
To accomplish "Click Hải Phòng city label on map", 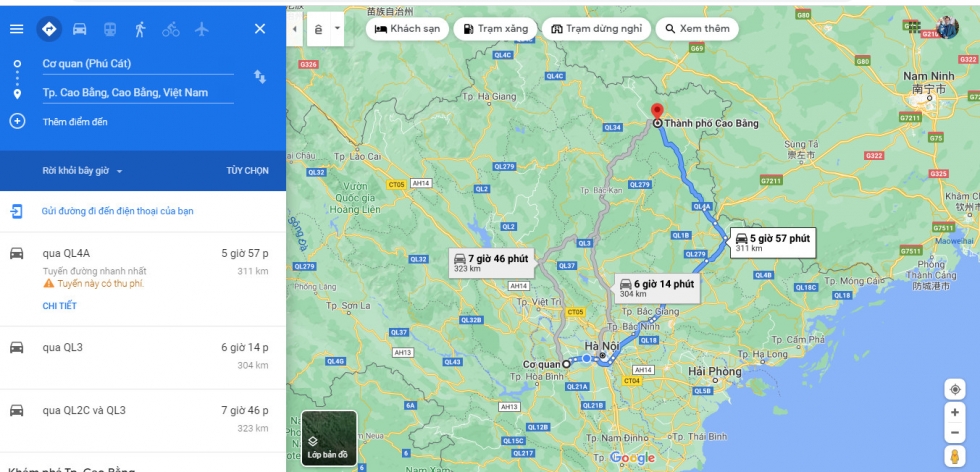I will [x=715, y=371].
